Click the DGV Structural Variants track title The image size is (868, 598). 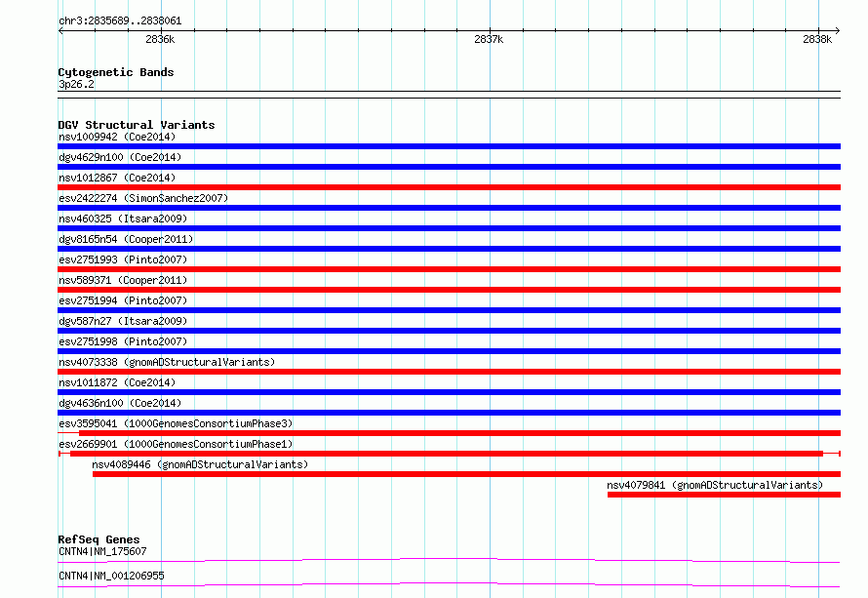tap(137, 125)
